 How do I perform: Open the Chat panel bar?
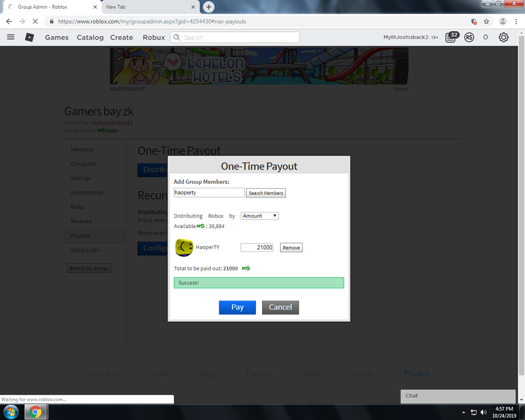[458, 396]
